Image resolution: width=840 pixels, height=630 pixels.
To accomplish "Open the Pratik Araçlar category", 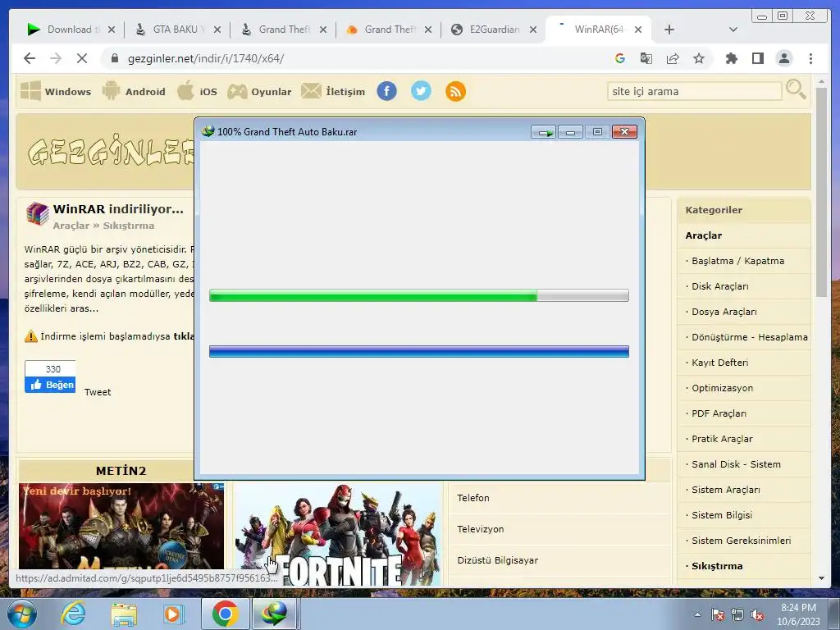I will point(722,439).
